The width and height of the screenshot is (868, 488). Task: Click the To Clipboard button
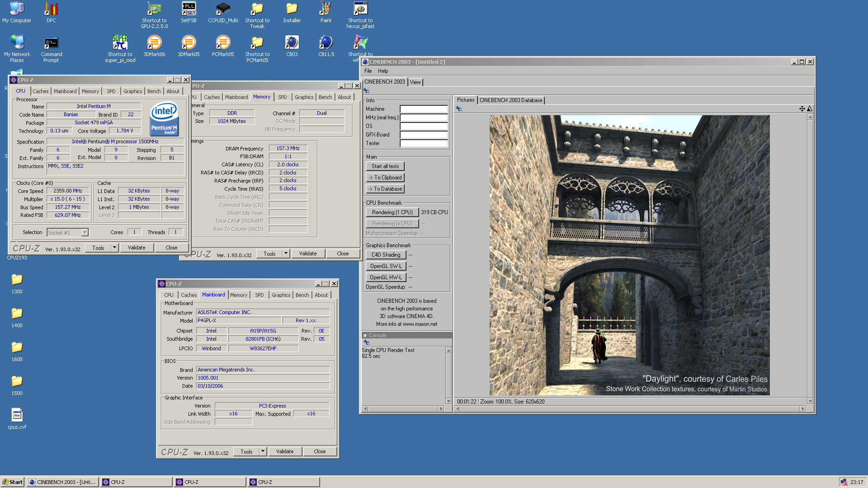pos(385,178)
